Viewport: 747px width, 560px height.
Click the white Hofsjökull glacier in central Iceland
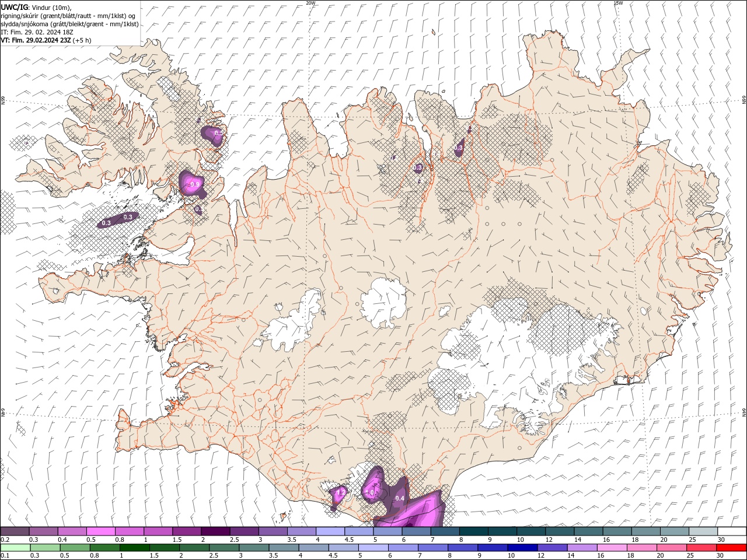click(x=383, y=302)
